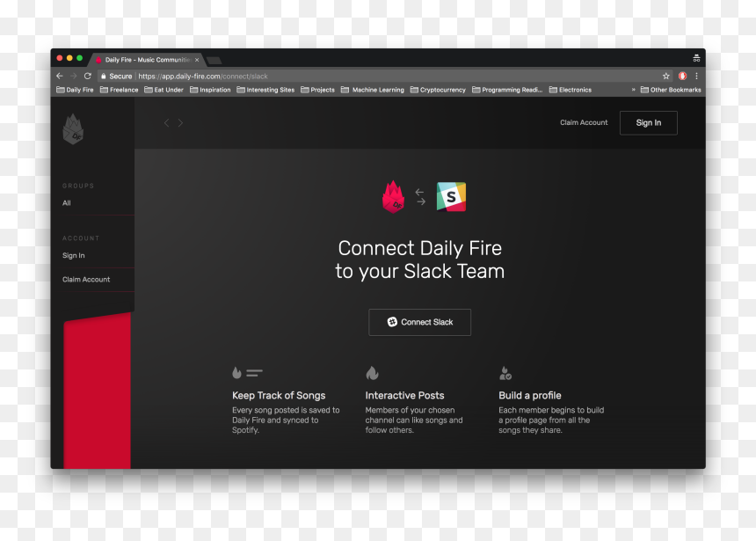756x541 pixels.
Task: Click Sign In in the sidebar
Action: tap(73, 255)
